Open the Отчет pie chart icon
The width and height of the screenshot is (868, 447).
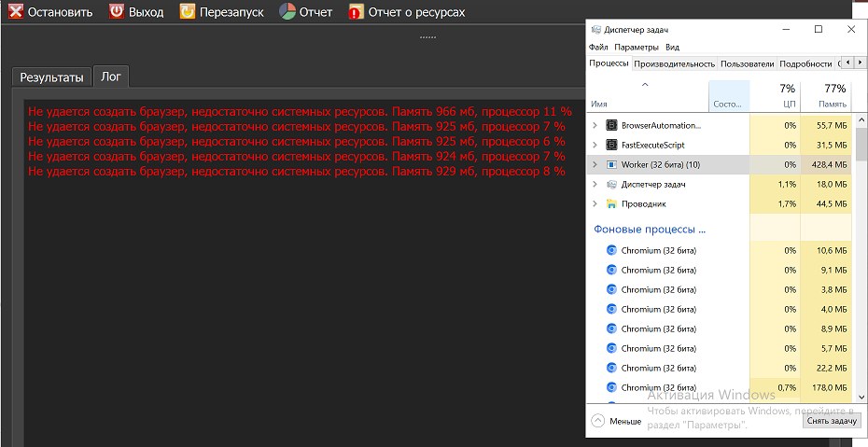point(287,12)
